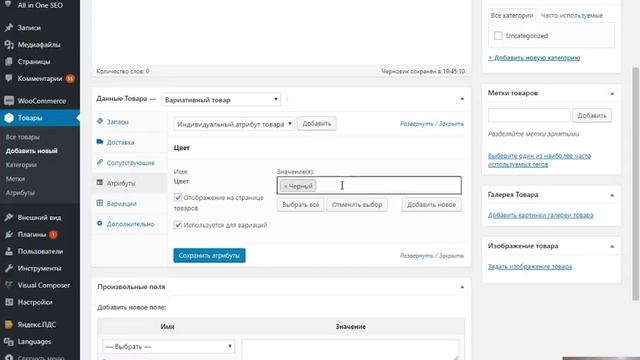Uncheck Используется для вариаций
This screenshot has height=360, width=640.
click(x=178, y=225)
